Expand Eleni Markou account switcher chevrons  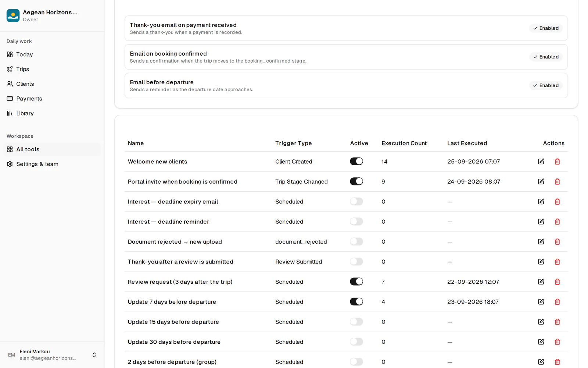[x=94, y=355]
